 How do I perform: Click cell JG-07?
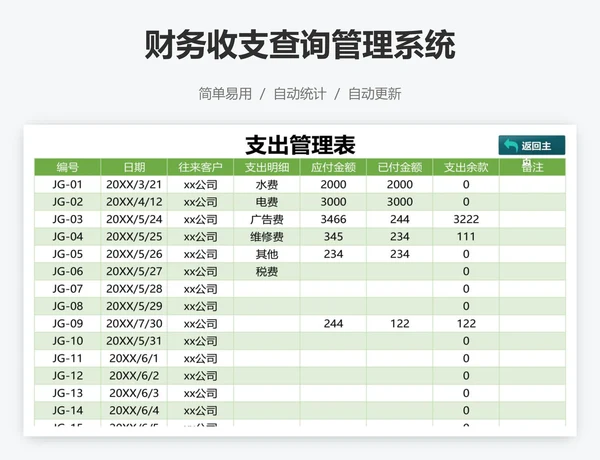pyautogui.click(x=67, y=289)
